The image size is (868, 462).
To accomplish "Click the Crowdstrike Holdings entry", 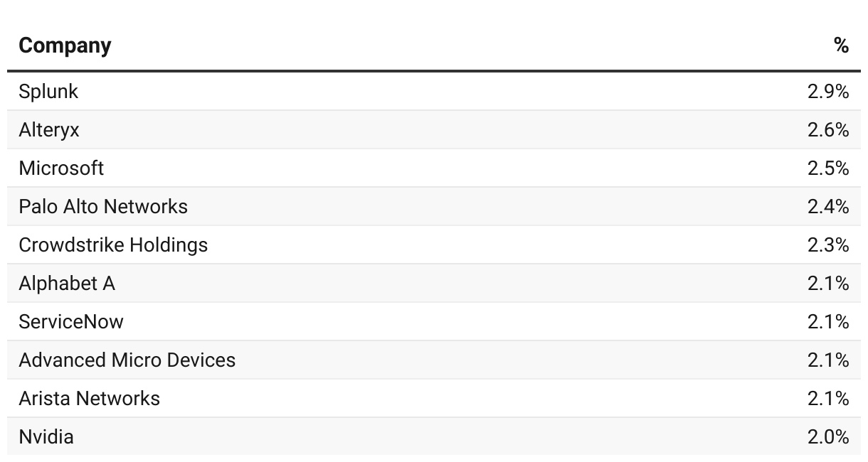I will point(113,245).
